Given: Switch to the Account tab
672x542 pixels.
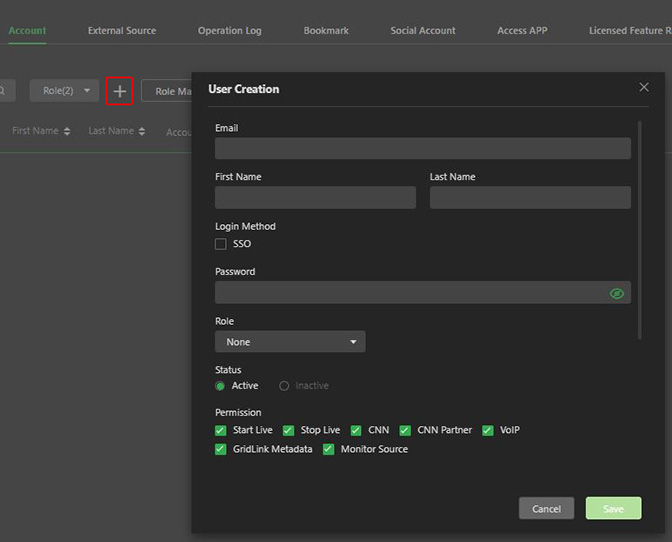Looking at the screenshot, I should tap(27, 30).
